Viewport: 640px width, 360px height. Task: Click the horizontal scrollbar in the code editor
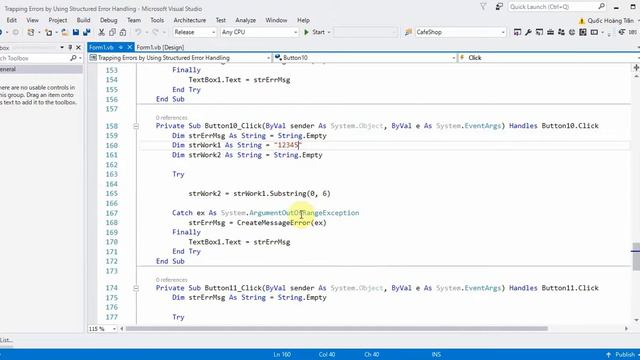(x=337, y=328)
